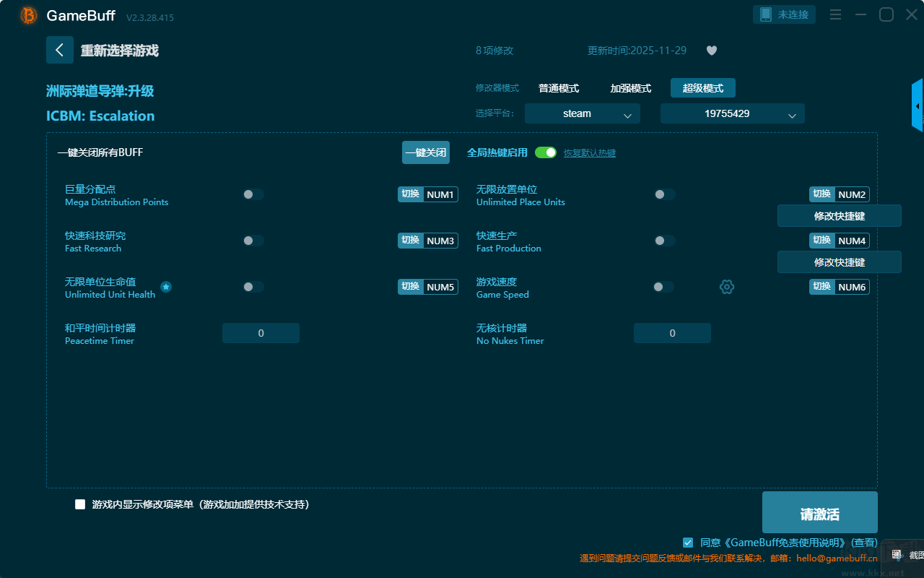Screen dimensions: 924x578
Task: Click the star badge beside Unlimited Unit Health
Action: pyautogui.click(x=166, y=287)
